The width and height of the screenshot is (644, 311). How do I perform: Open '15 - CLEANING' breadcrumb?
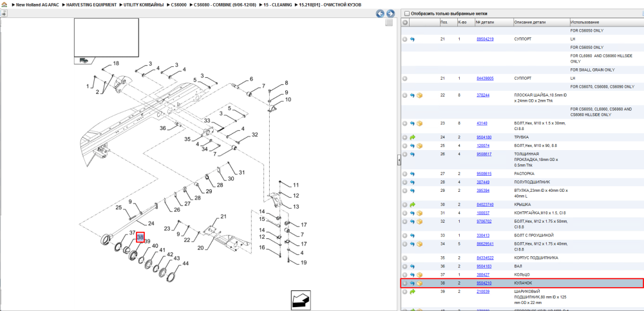pos(278,5)
